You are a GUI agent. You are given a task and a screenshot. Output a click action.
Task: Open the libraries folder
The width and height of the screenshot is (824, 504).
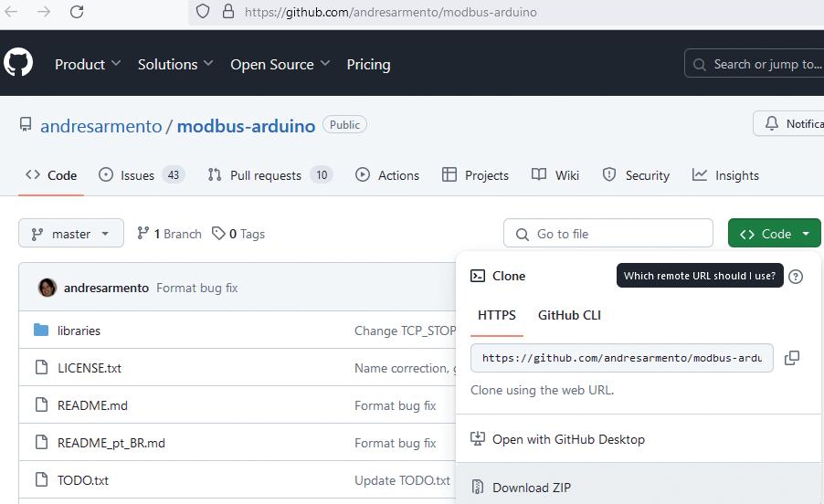coord(79,331)
